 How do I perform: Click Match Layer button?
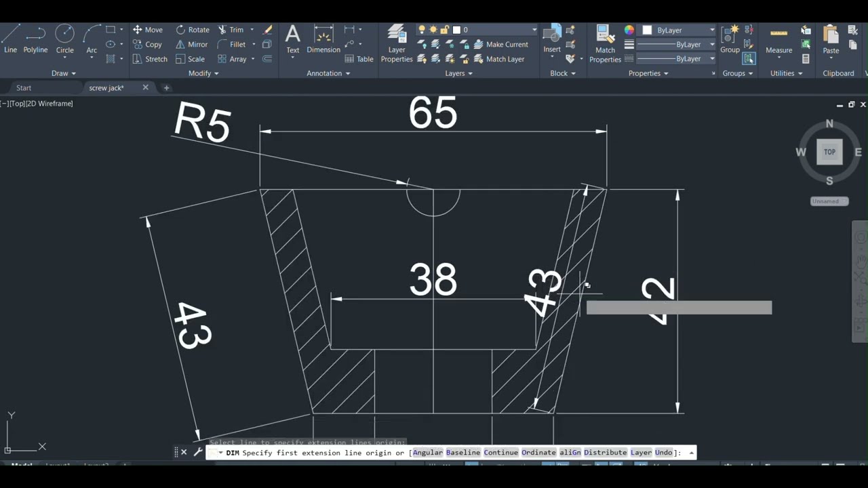[x=498, y=59]
